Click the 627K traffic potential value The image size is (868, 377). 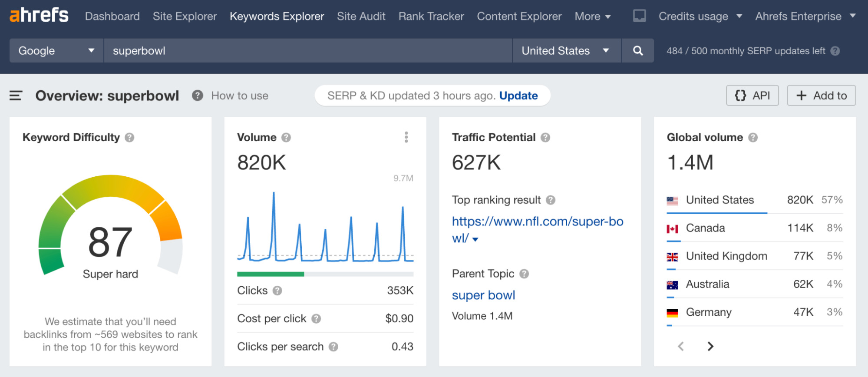pos(476,163)
